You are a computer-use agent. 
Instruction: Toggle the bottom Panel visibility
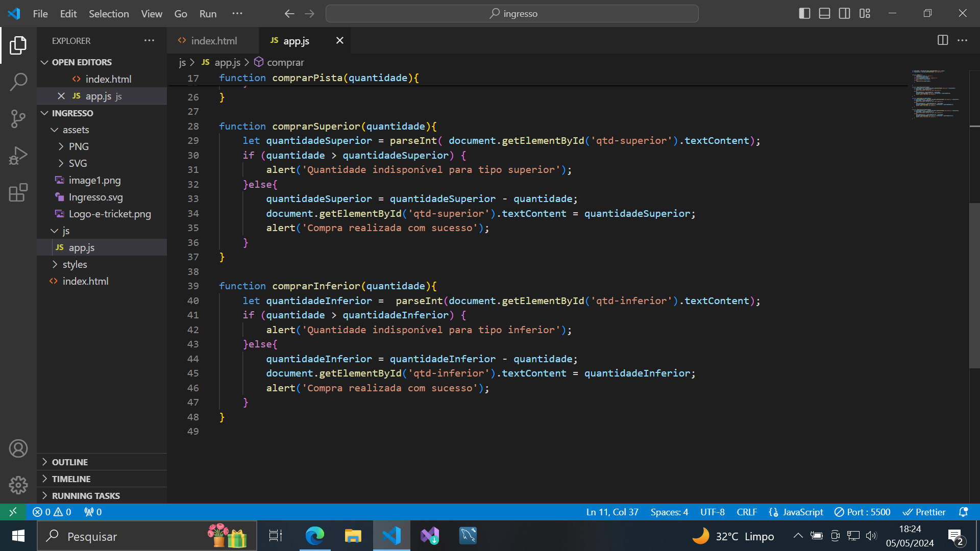(x=824, y=14)
